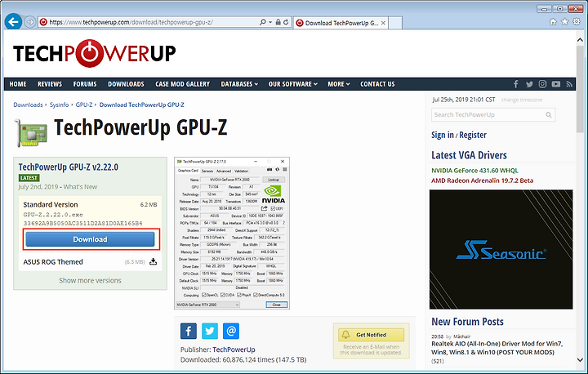This screenshot has width=588, height=374.
Task: Click page scrollbar down arrow
Action: 580,359
